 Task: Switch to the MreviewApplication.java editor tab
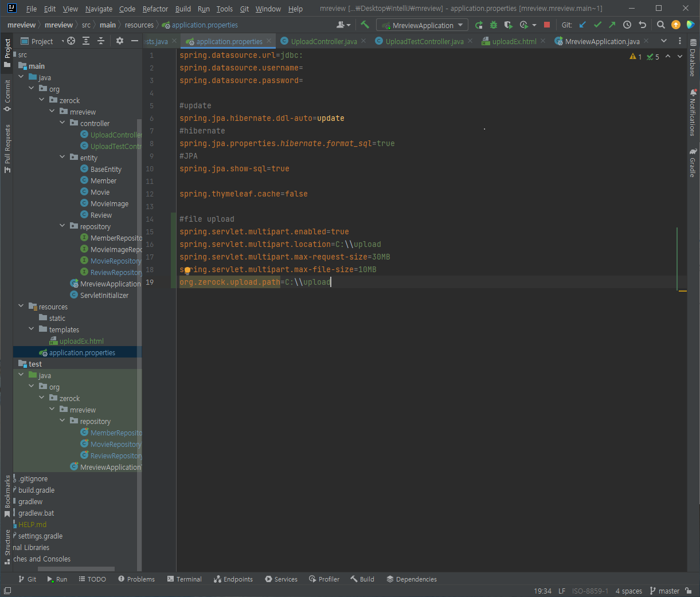tap(601, 41)
